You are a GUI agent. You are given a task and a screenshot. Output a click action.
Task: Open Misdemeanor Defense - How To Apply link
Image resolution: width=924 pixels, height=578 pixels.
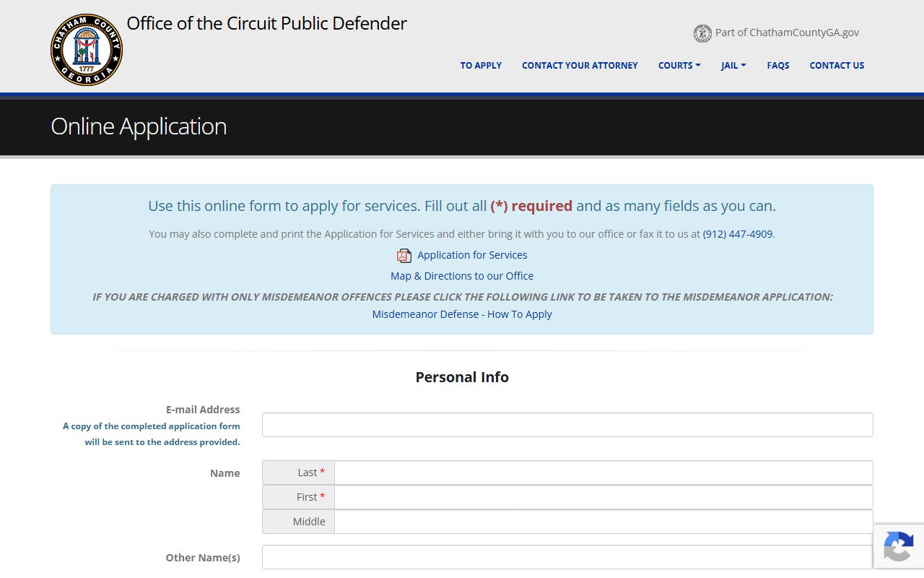(462, 314)
